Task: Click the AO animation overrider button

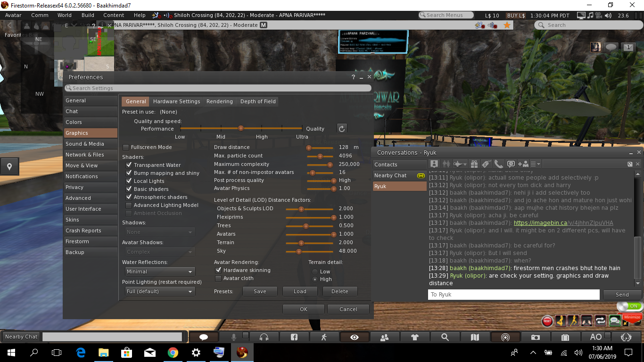Action: coord(596,337)
